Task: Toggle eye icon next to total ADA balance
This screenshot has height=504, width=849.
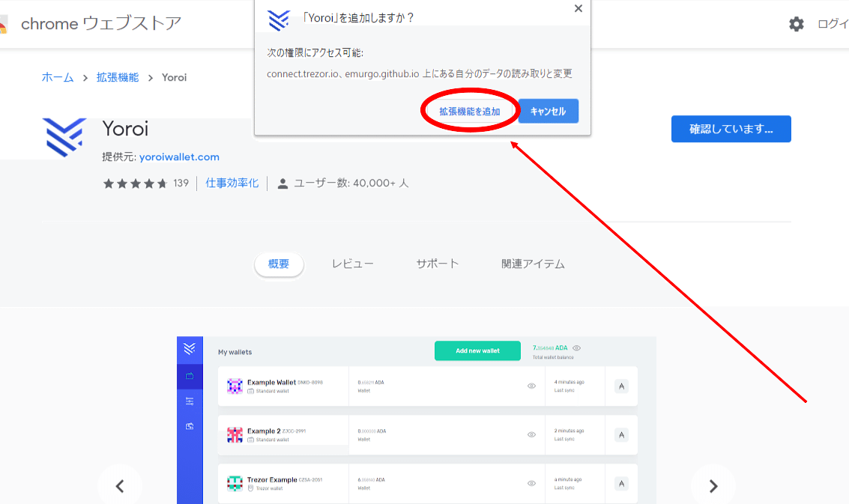Action: tap(577, 348)
